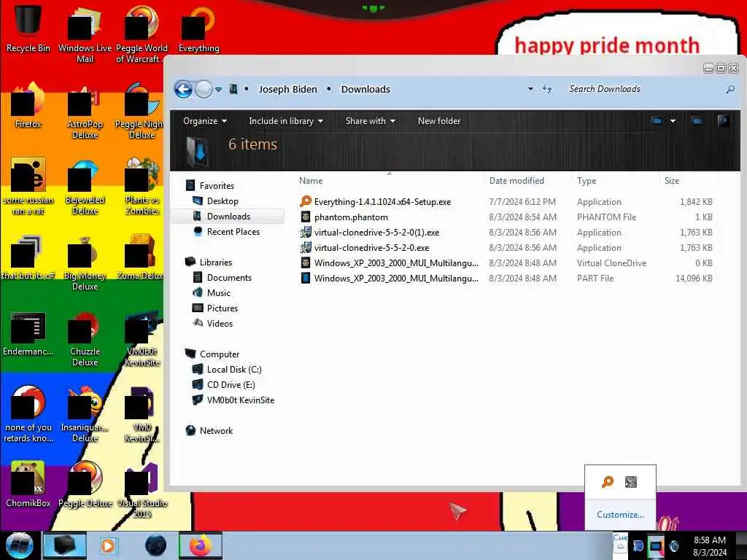This screenshot has height=560, width=747.
Task: Click the Everything search icon in tray popup
Action: (x=608, y=482)
